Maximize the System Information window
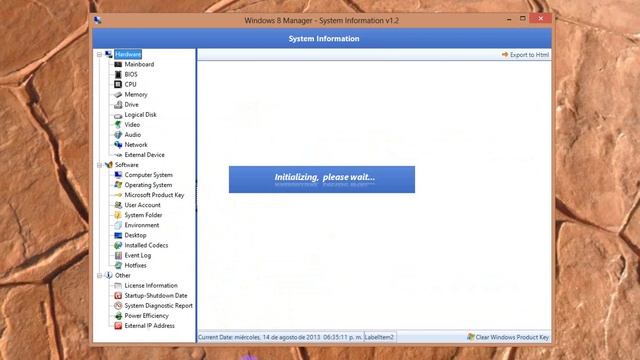 (x=522, y=19)
